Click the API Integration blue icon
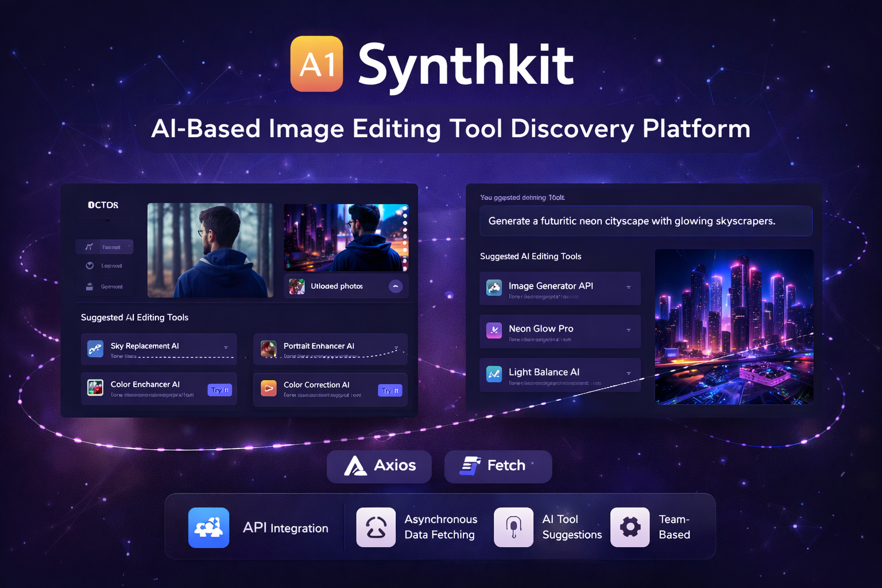Viewport: 882px width, 588px height. (208, 528)
